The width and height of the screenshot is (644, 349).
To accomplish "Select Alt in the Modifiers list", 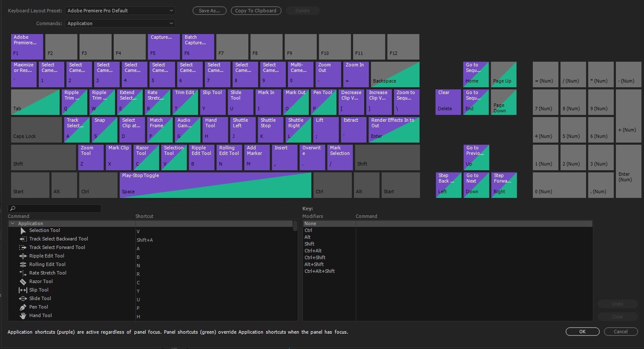I will pos(308,237).
